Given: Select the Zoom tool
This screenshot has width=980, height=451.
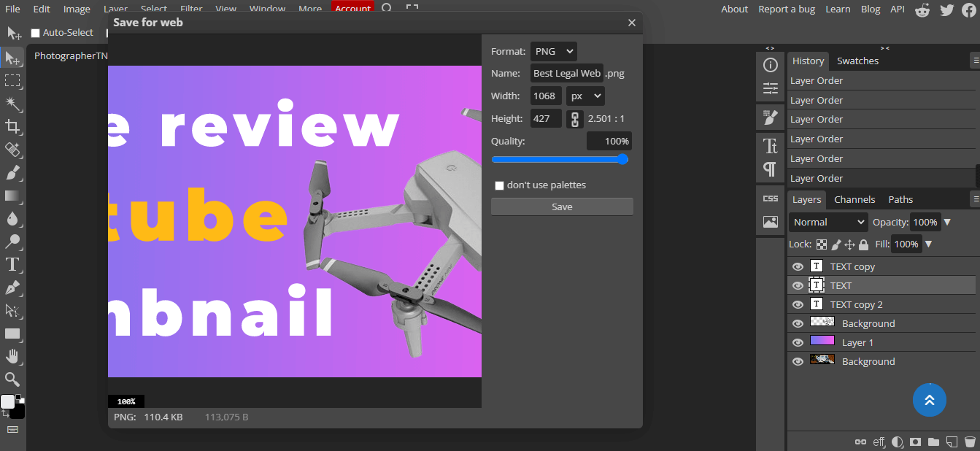Looking at the screenshot, I should [x=12, y=379].
